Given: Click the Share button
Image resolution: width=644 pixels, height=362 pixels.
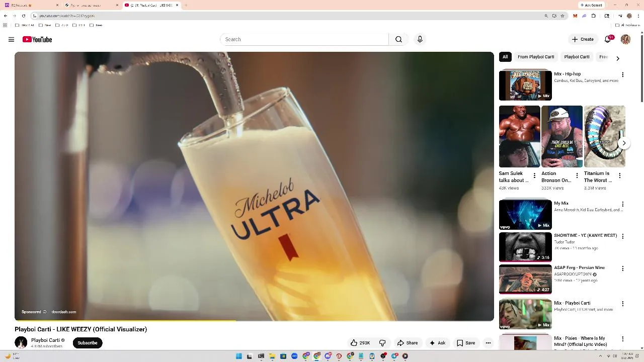Looking at the screenshot, I should tap(408, 343).
